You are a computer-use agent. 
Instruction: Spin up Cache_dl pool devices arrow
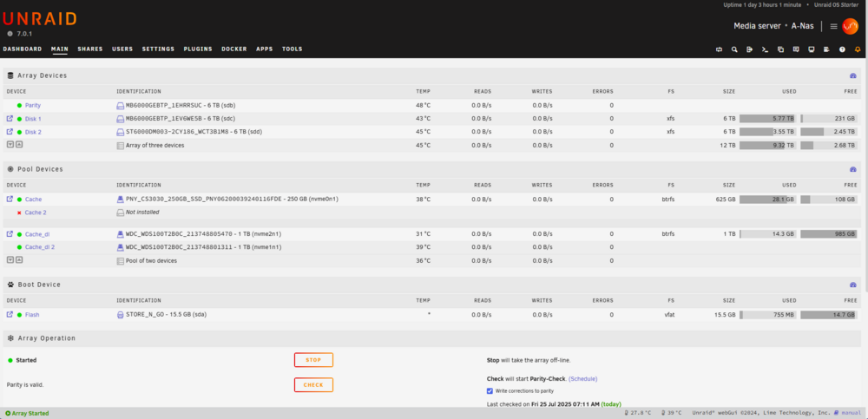19,260
